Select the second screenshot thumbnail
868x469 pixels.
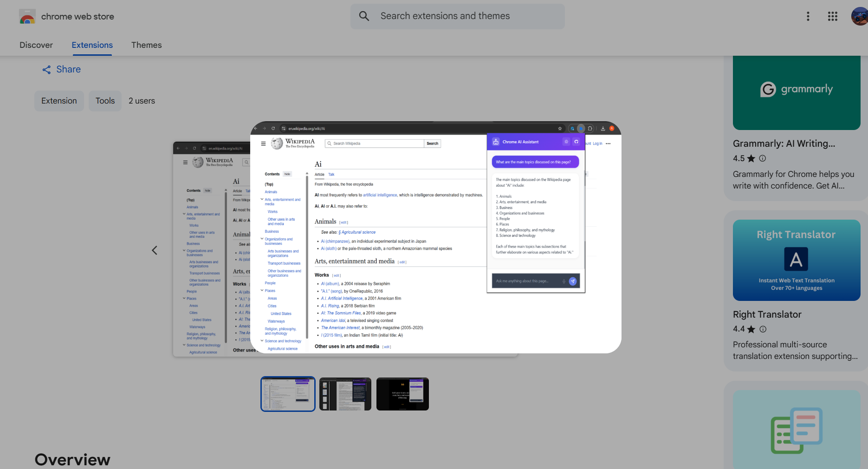pyautogui.click(x=345, y=394)
